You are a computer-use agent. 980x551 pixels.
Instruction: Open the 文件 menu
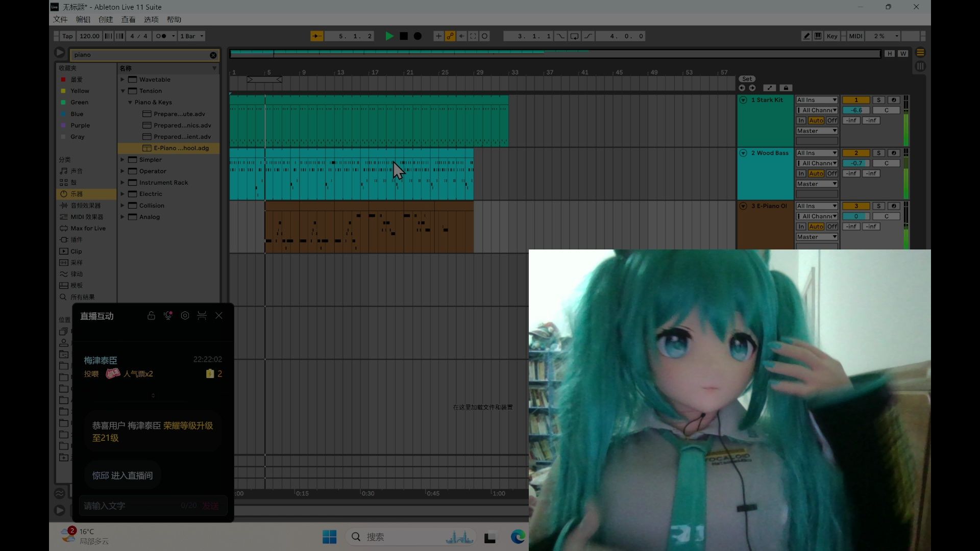pos(60,19)
